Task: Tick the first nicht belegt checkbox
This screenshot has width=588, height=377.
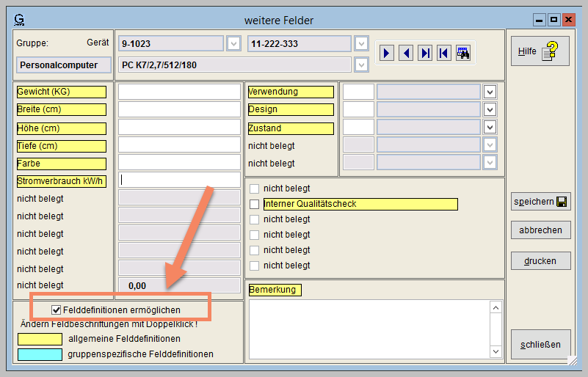Action: click(255, 188)
